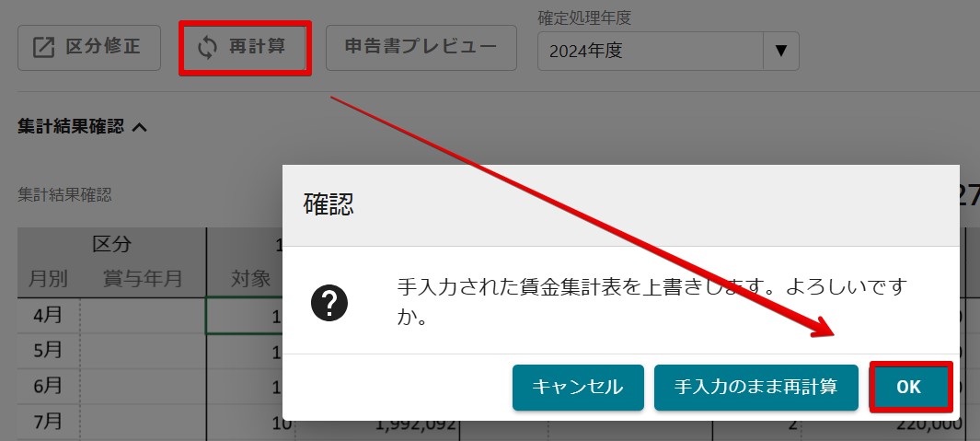
Task: Choose 手入力のまま再計算
Action: point(756,388)
